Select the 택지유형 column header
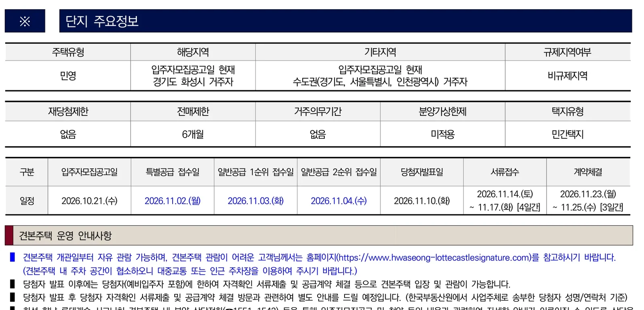The image size is (644, 310). (x=568, y=111)
